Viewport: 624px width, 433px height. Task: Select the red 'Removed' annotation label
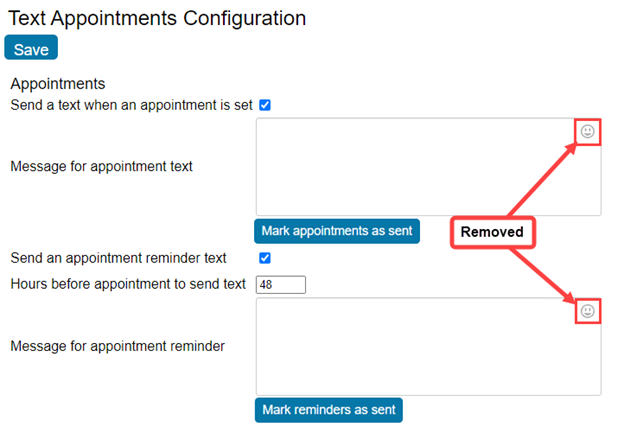(492, 232)
